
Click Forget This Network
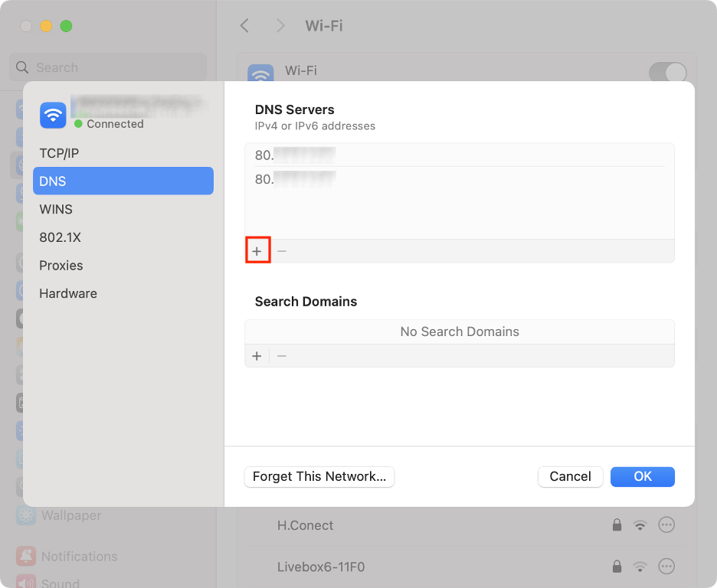pos(319,476)
